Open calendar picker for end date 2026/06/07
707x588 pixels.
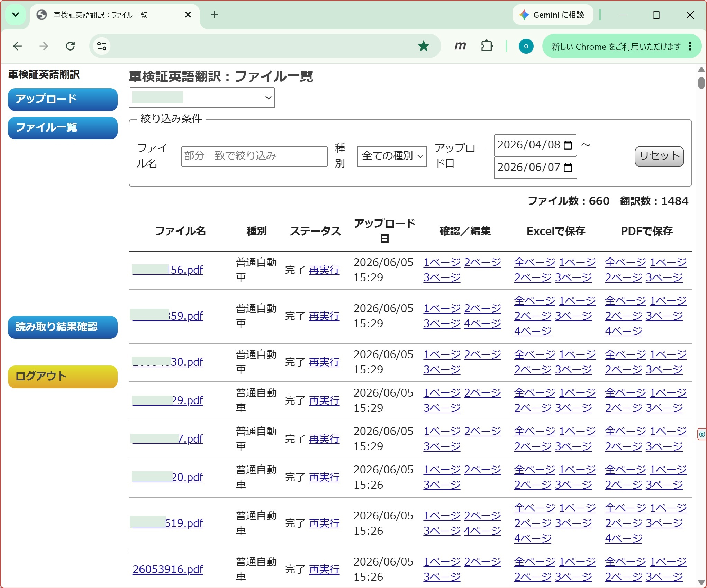(568, 168)
